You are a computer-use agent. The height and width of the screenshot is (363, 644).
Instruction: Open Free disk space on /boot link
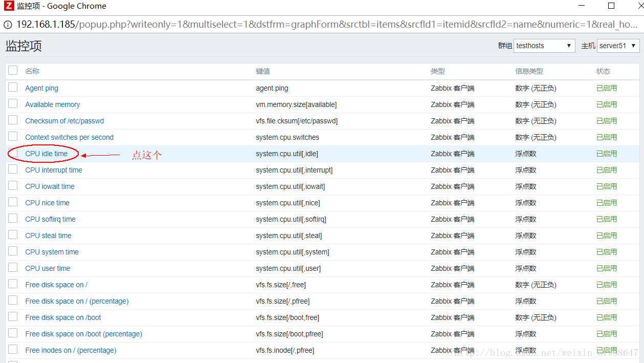[x=63, y=317]
